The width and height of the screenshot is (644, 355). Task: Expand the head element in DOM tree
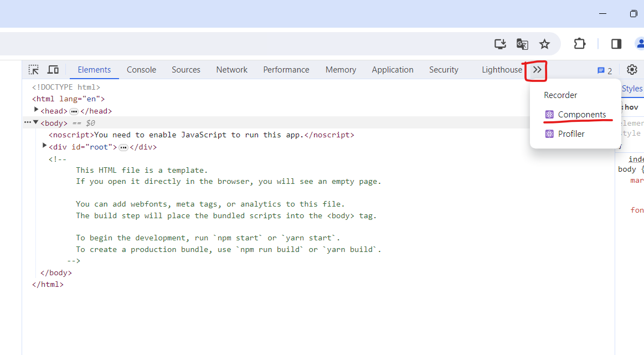point(37,110)
